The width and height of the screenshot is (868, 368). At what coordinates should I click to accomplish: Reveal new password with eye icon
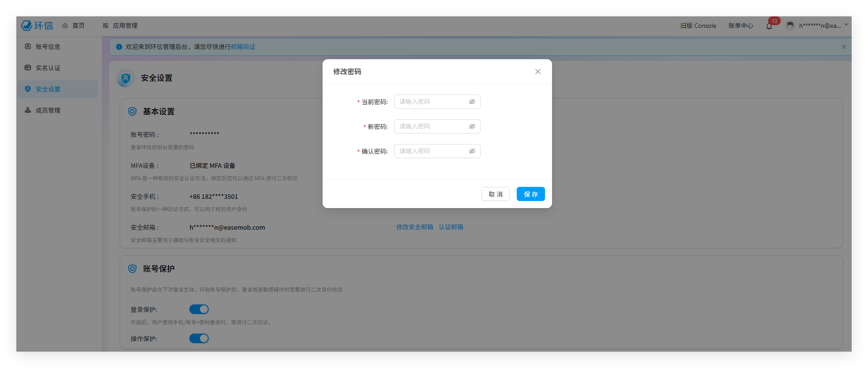[x=472, y=126]
